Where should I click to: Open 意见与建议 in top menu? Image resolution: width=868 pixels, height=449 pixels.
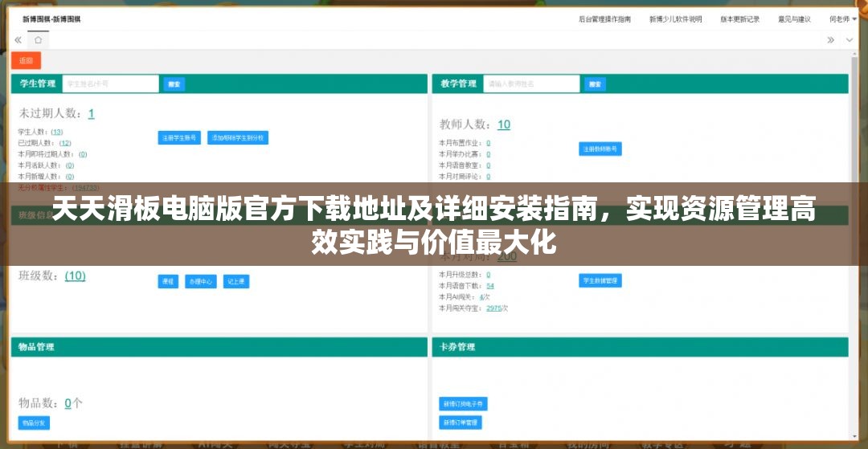(794, 18)
